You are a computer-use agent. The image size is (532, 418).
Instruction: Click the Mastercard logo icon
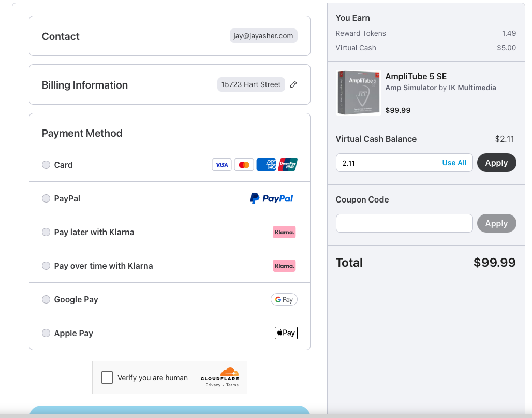244,165
